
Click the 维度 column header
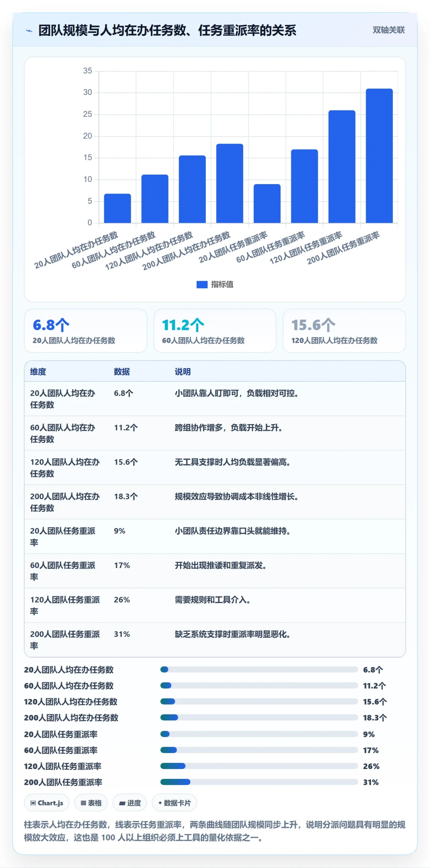pos(38,372)
